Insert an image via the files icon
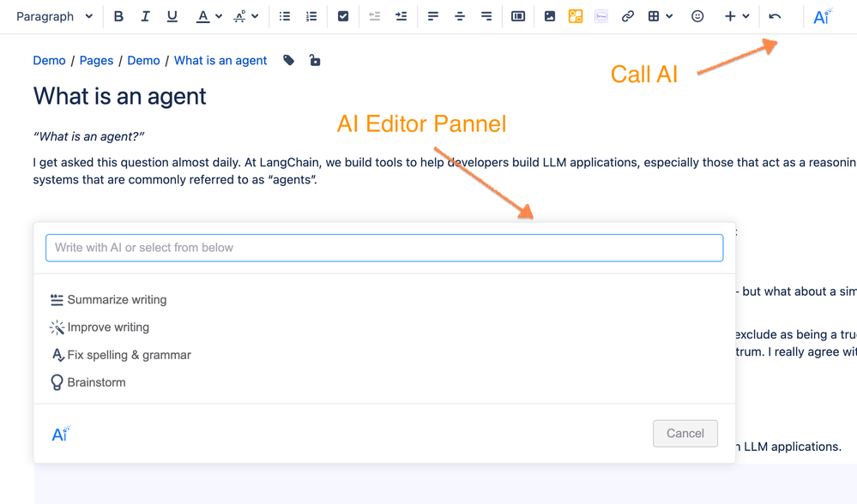857x504 pixels. [x=550, y=16]
